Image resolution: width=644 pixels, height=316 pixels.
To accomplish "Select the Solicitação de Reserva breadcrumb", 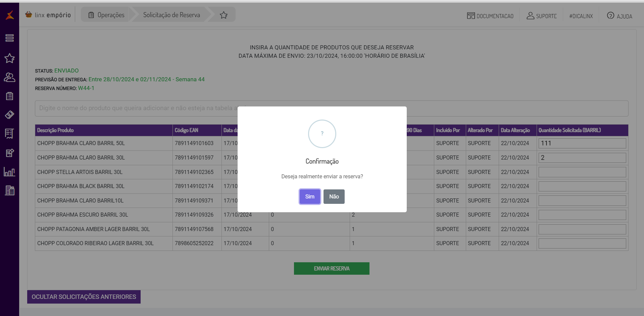I will tap(171, 15).
